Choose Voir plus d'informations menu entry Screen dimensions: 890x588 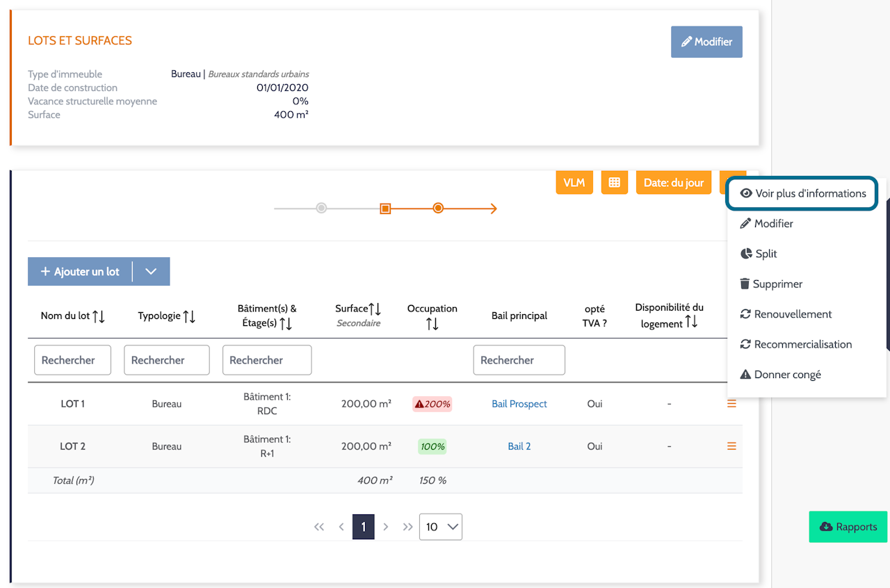[x=803, y=193]
